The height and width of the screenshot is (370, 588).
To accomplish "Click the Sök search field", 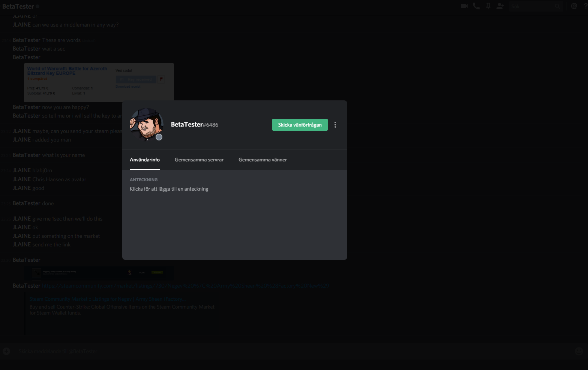I will point(532,6).
